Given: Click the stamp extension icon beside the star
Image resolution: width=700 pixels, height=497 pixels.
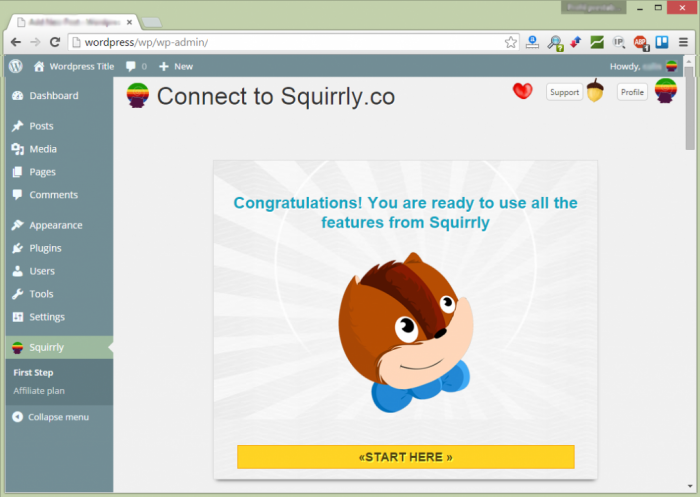Looking at the screenshot, I should [x=532, y=42].
